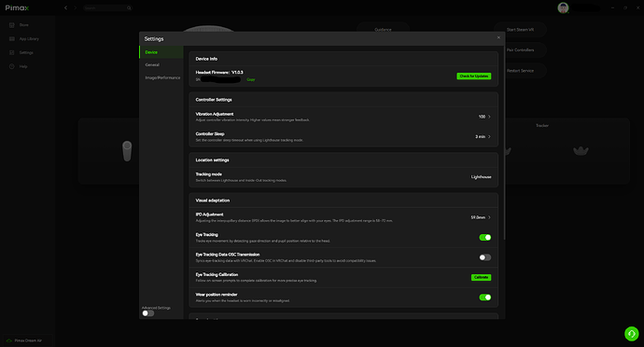Click the Pimax Dream Air device icon
Screen dimensions: 644x347
pyautogui.click(x=9, y=340)
